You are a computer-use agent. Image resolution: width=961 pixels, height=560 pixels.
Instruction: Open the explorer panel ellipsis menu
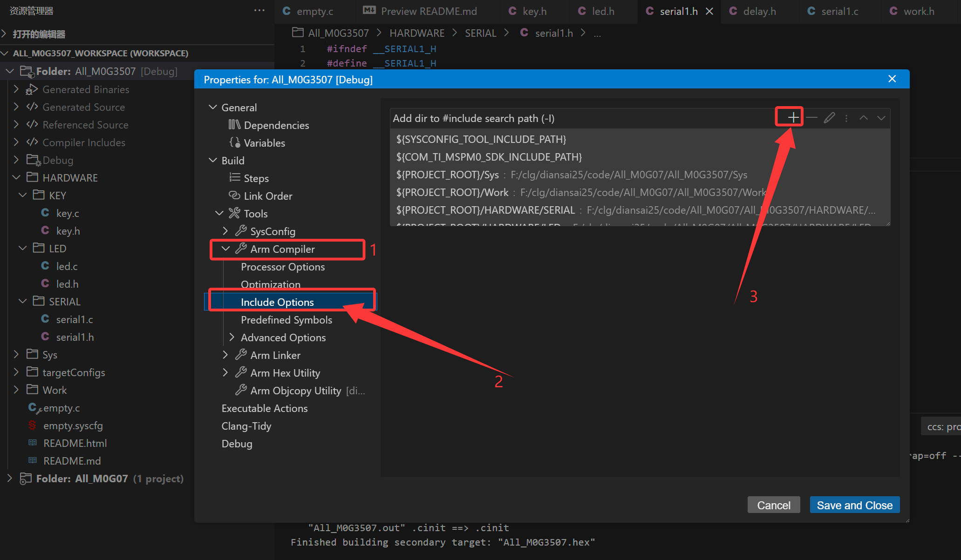click(259, 10)
